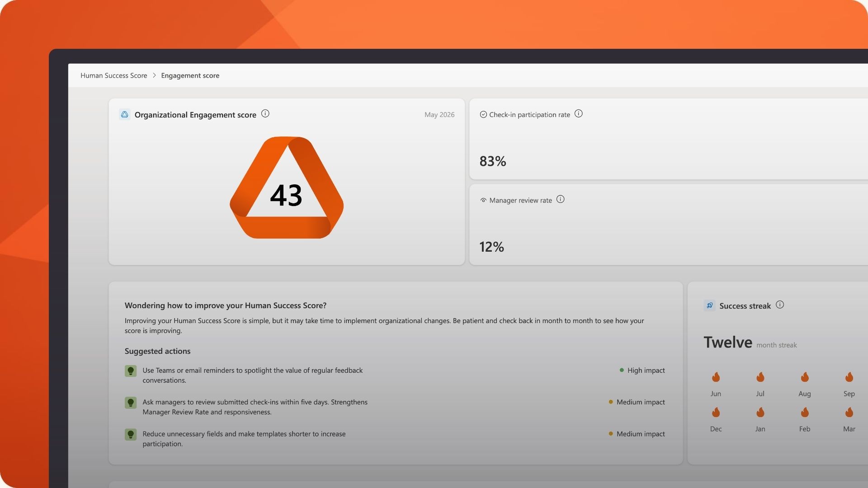Click the Jun streak flame icon
Viewport: 868px width, 488px height.
[716, 377]
